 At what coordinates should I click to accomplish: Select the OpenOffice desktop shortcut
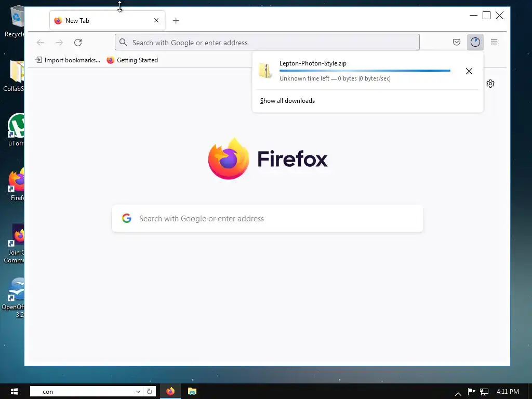click(14, 298)
